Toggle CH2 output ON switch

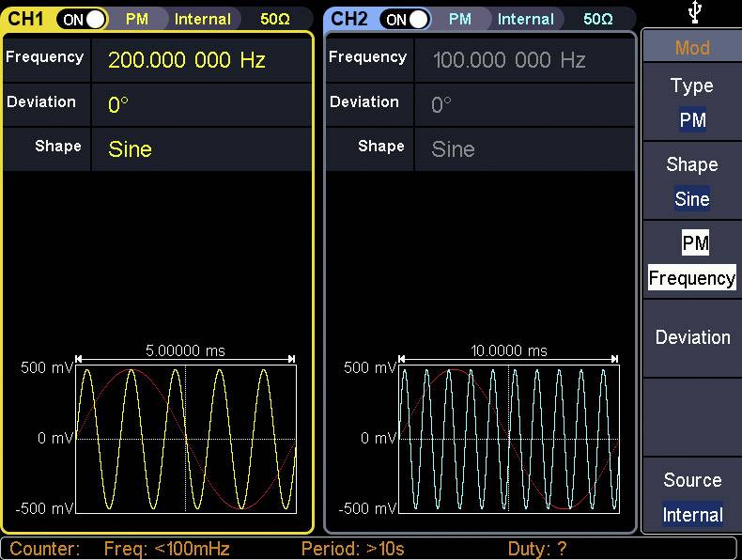(x=406, y=19)
